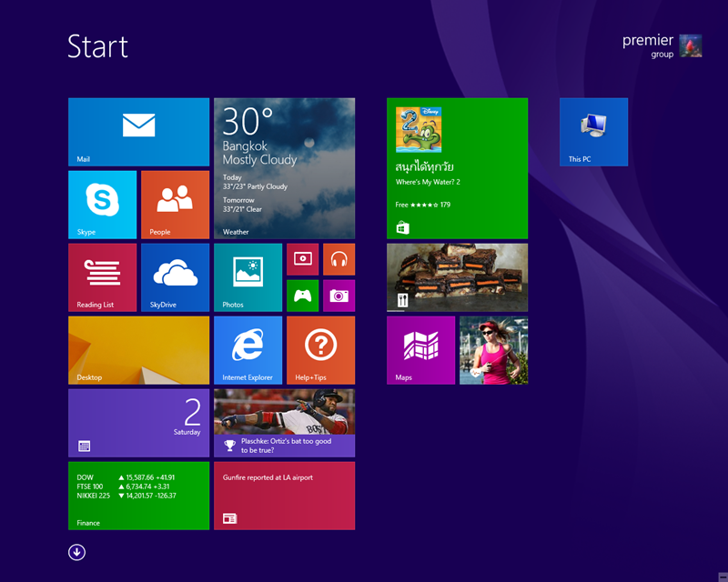Open the Photos tile
Screen dimensions: 728x582
click(248, 277)
